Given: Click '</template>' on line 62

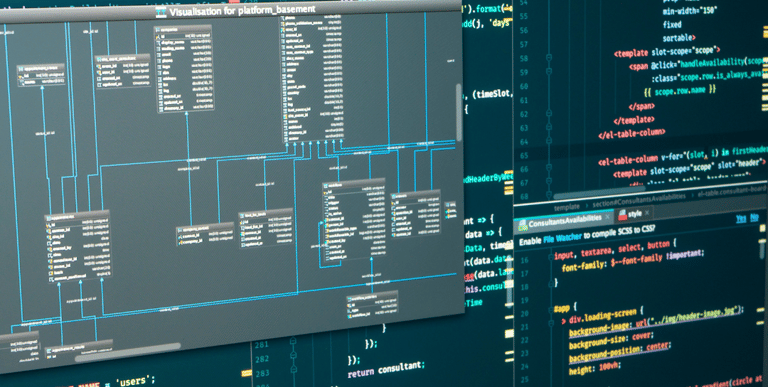Looking at the screenshot, I should tap(634, 119).
